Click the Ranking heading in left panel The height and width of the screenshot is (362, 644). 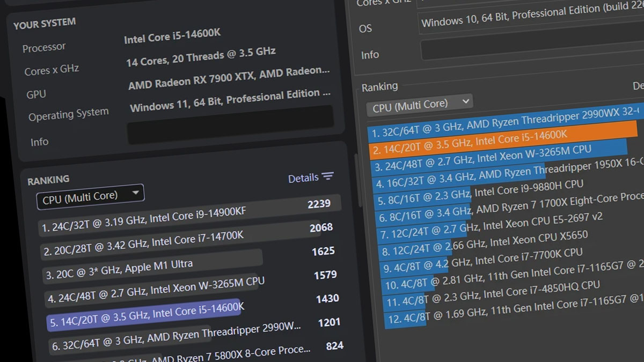click(48, 180)
